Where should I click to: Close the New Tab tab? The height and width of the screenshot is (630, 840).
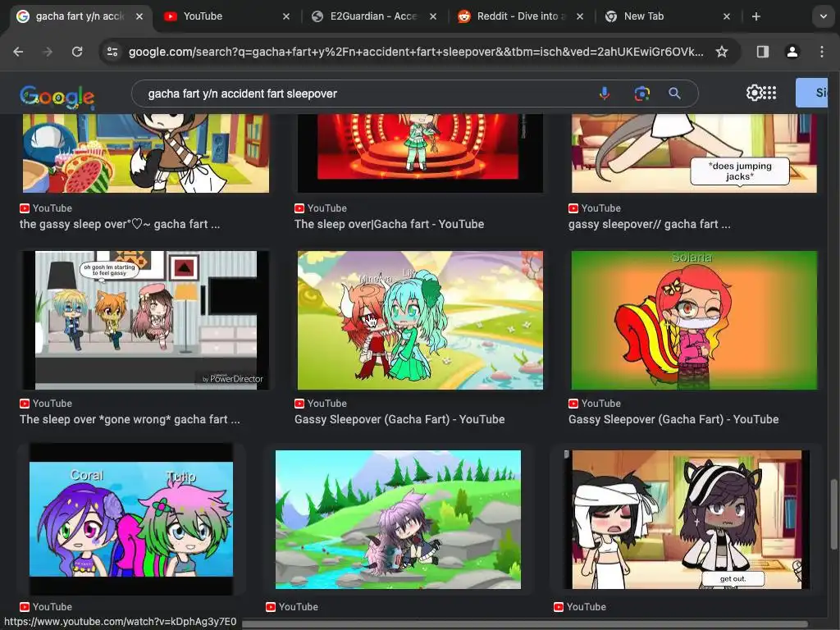pyautogui.click(x=727, y=16)
